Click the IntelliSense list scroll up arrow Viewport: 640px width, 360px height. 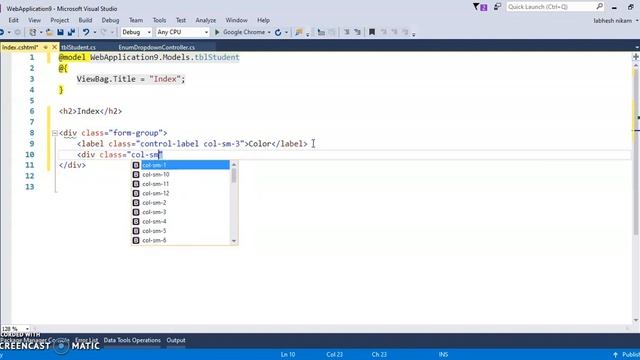[x=234, y=164]
